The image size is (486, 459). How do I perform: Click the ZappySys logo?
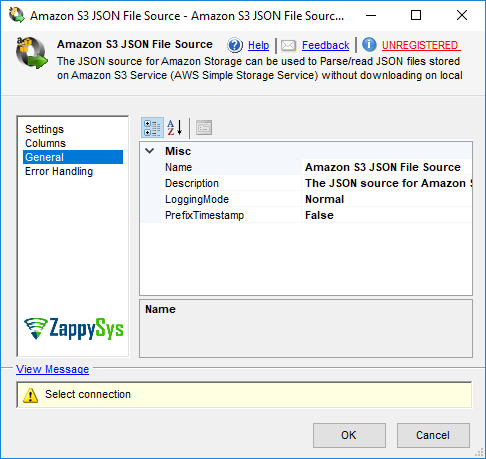pyautogui.click(x=74, y=329)
